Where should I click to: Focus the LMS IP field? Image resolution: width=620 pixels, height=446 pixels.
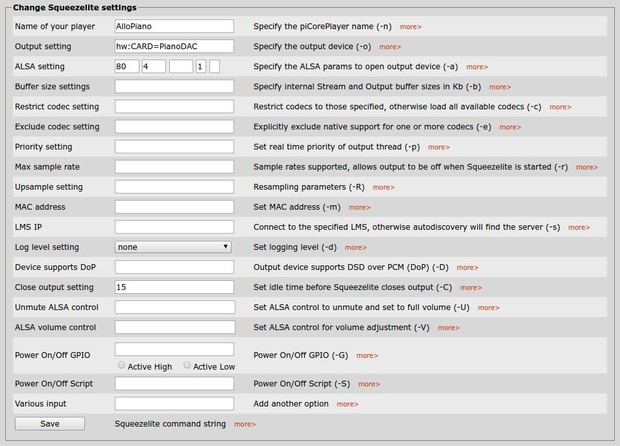174,227
